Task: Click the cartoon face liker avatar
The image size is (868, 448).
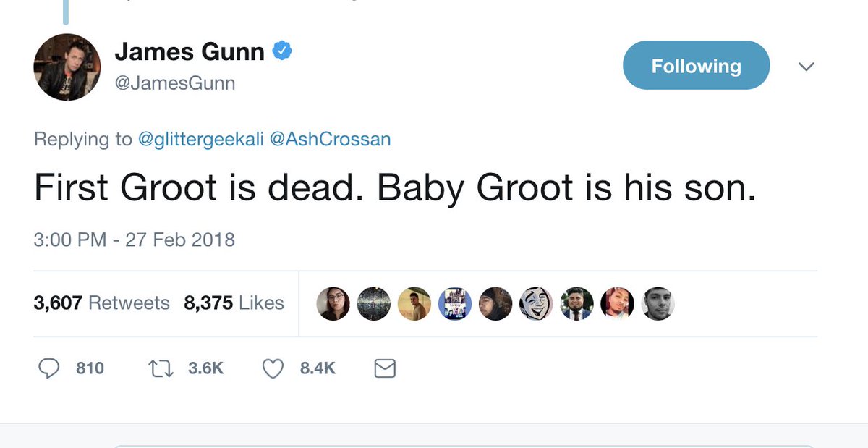Action: point(536,303)
